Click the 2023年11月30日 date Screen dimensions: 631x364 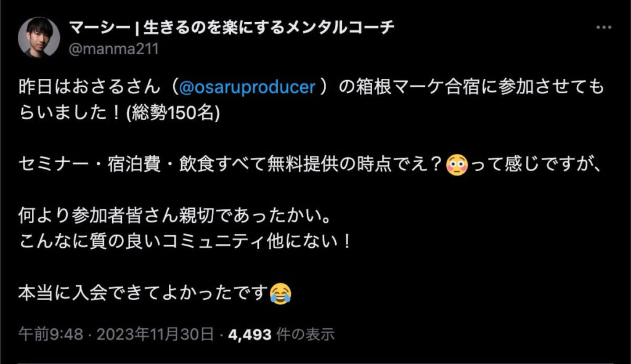156,334
